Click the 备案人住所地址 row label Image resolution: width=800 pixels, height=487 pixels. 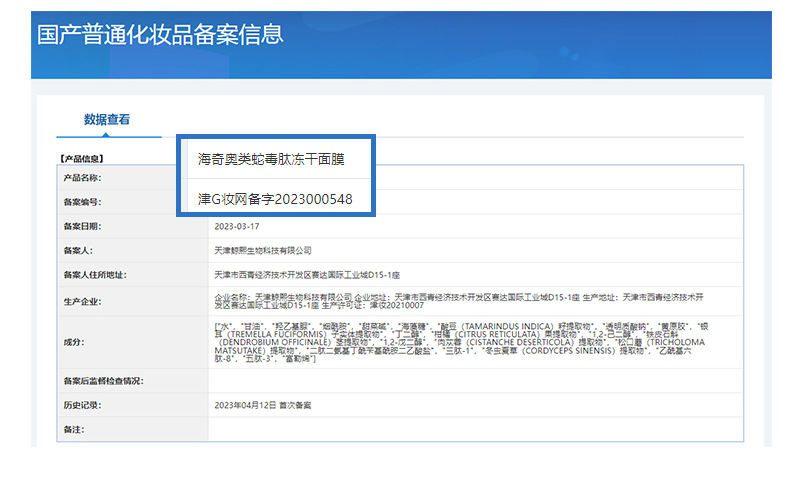coord(95,275)
